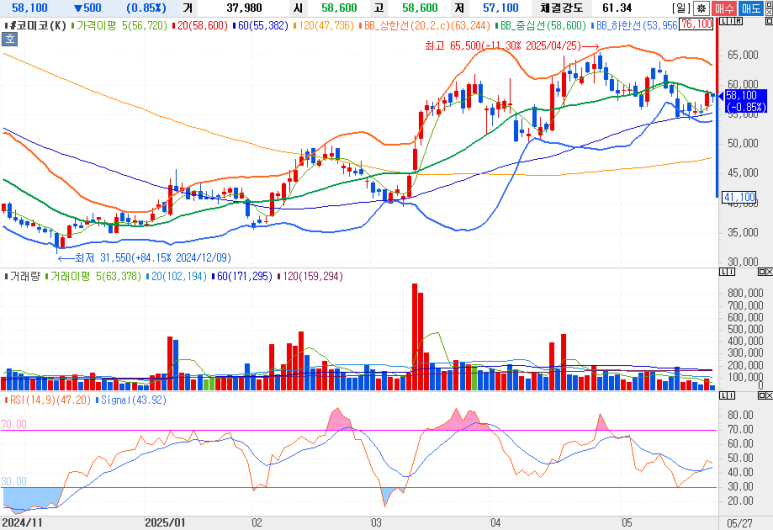The width and height of the screenshot is (773, 530).
Task: Click the I icon in RSI panel header
Action: pyautogui.click(x=731, y=395)
